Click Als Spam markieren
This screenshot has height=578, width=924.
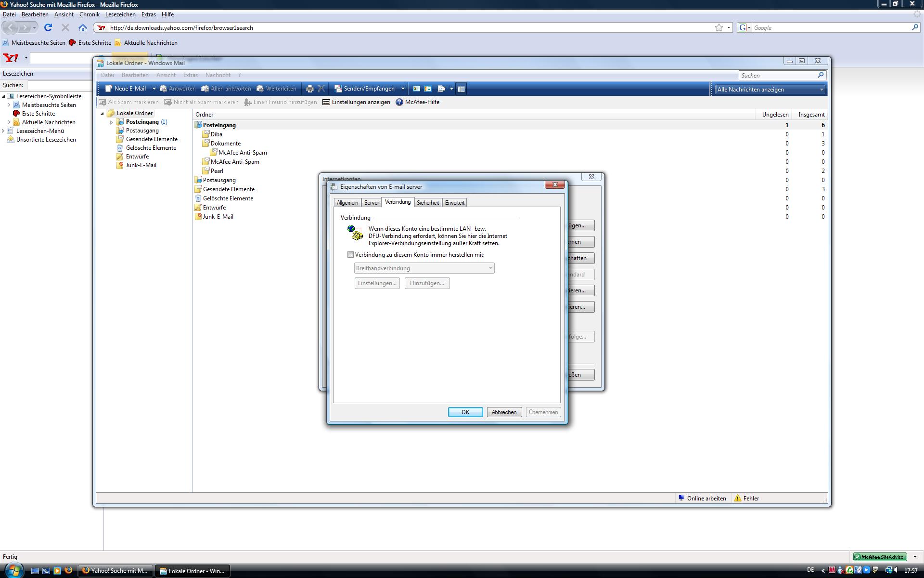[128, 102]
